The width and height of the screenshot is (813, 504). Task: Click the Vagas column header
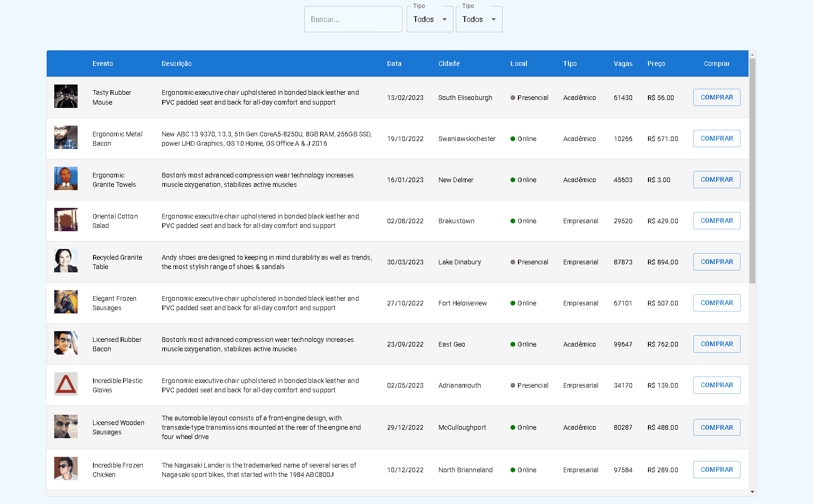pos(623,64)
